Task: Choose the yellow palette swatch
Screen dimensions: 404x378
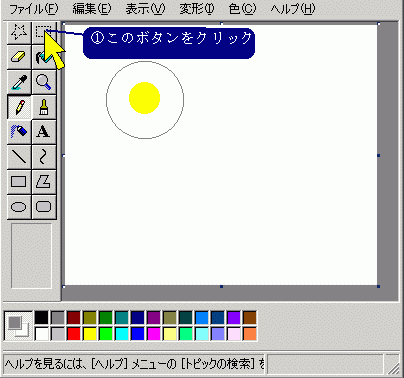Action: point(90,334)
